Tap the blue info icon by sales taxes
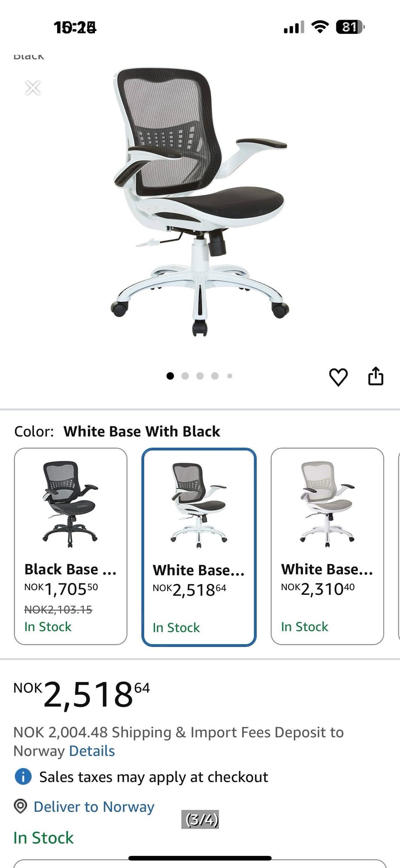 pyautogui.click(x=23, y=777)
